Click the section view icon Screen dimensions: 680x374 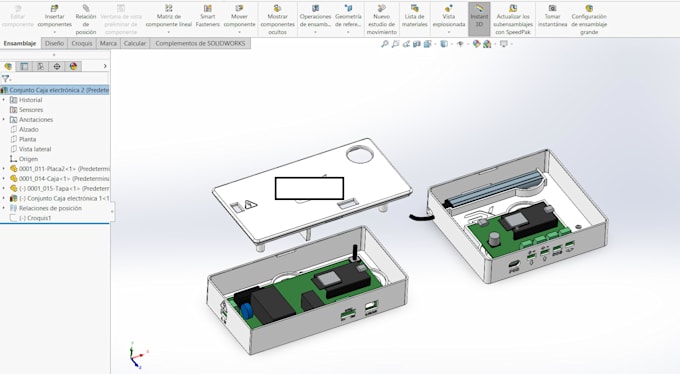(417, 44)
